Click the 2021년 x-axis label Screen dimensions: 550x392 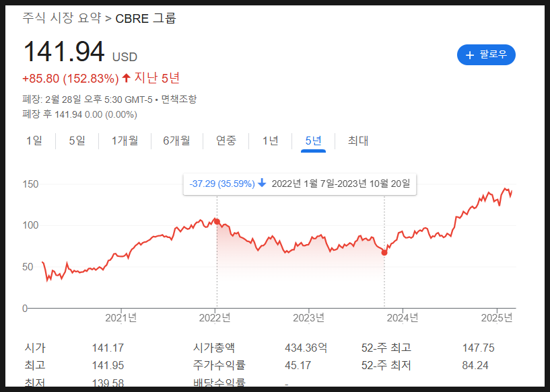121,318
